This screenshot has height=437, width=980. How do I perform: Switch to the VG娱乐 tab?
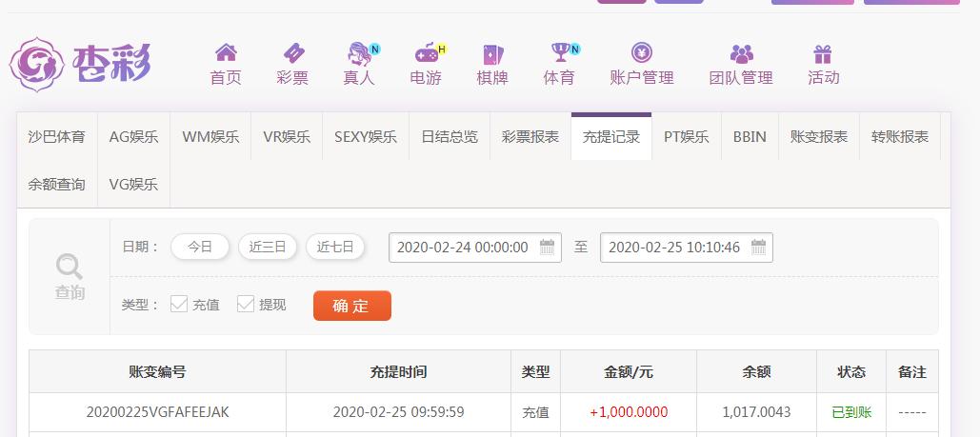pos(133,185)
